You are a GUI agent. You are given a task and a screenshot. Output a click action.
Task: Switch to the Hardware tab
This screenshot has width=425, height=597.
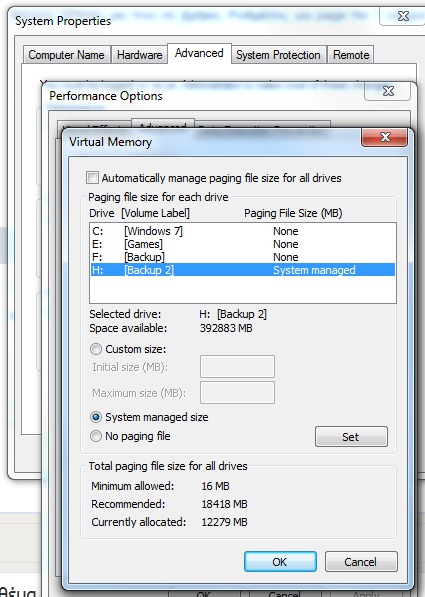[139, 55]
